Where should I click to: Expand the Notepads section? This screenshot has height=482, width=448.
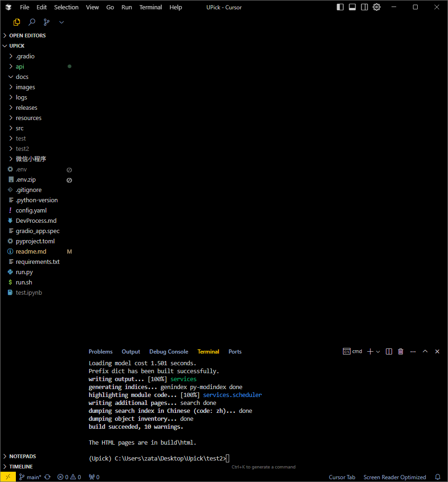(37, 456)
